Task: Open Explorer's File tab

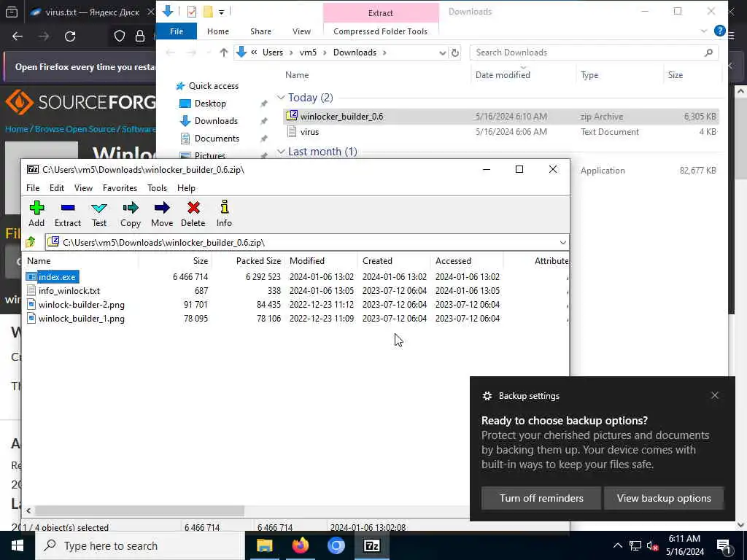Action: click(177, 31)
